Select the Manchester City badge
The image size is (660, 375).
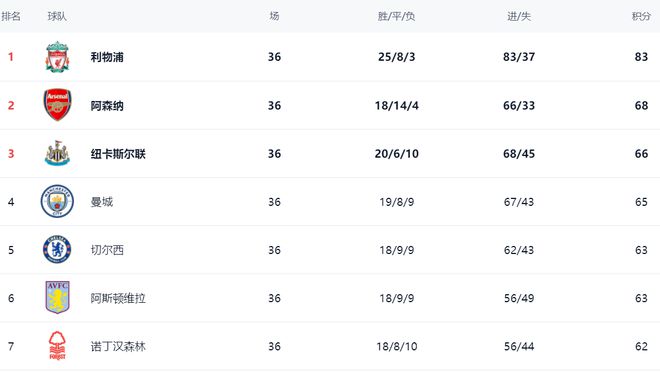tap(57, 201)
